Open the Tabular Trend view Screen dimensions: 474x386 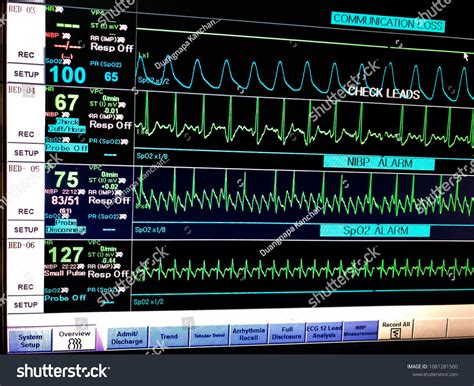click(209, 335)
